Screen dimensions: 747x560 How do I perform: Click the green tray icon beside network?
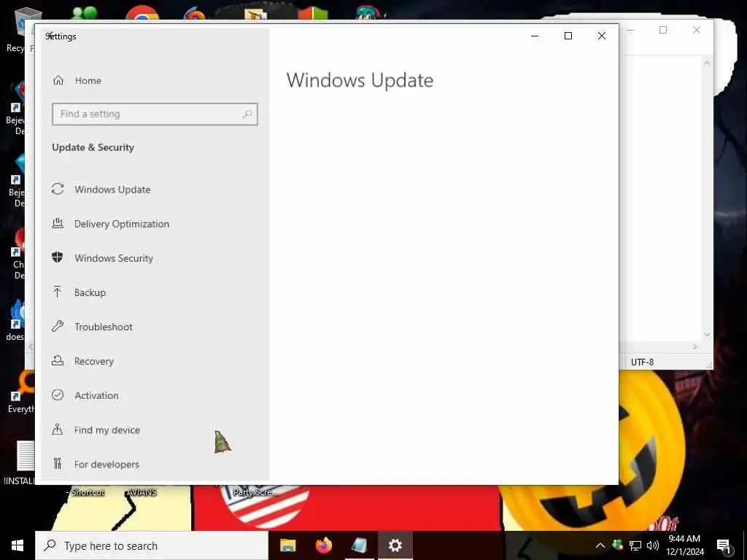click(x=617, y=545)
